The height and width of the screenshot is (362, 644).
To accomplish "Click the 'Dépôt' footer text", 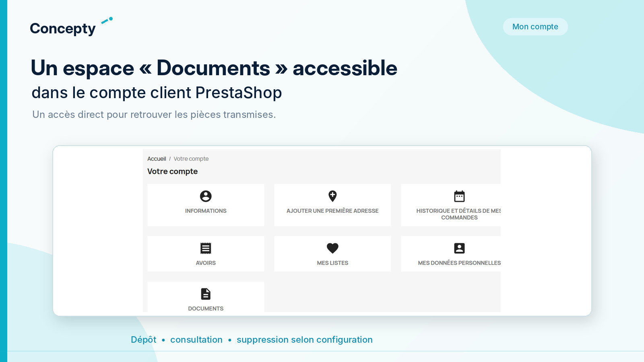I will coord(144,339).
